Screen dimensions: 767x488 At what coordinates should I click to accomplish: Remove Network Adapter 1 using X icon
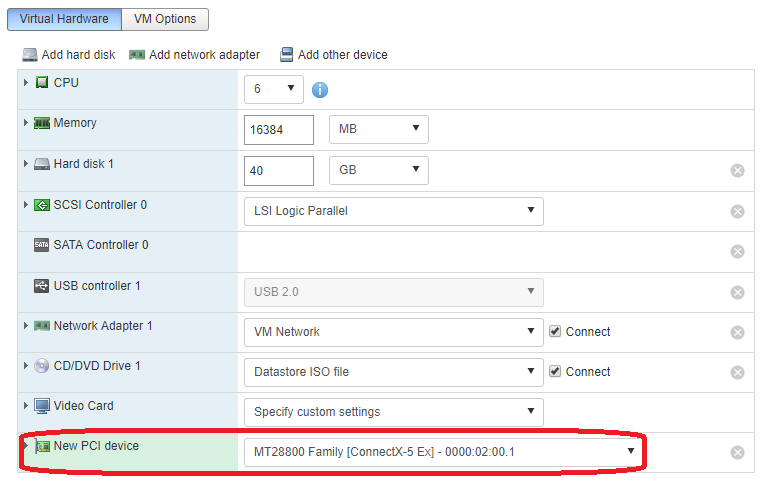click(738, 332)
